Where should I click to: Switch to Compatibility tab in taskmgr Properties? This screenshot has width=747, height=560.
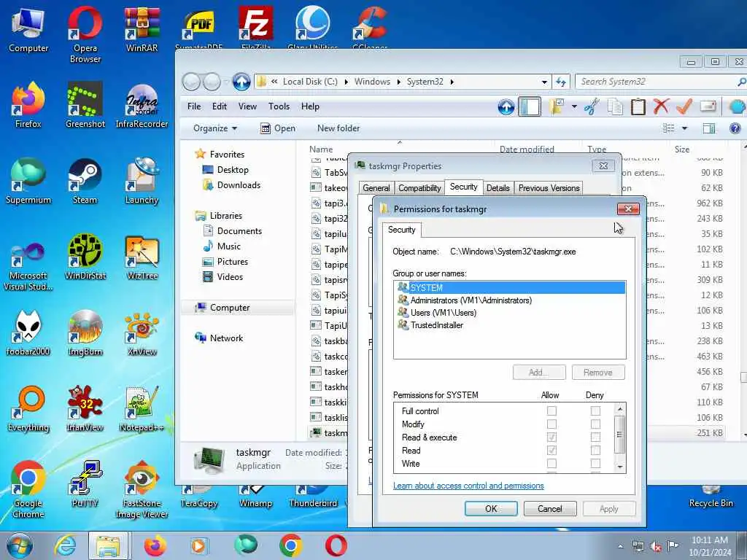click(x=419, y=187)
